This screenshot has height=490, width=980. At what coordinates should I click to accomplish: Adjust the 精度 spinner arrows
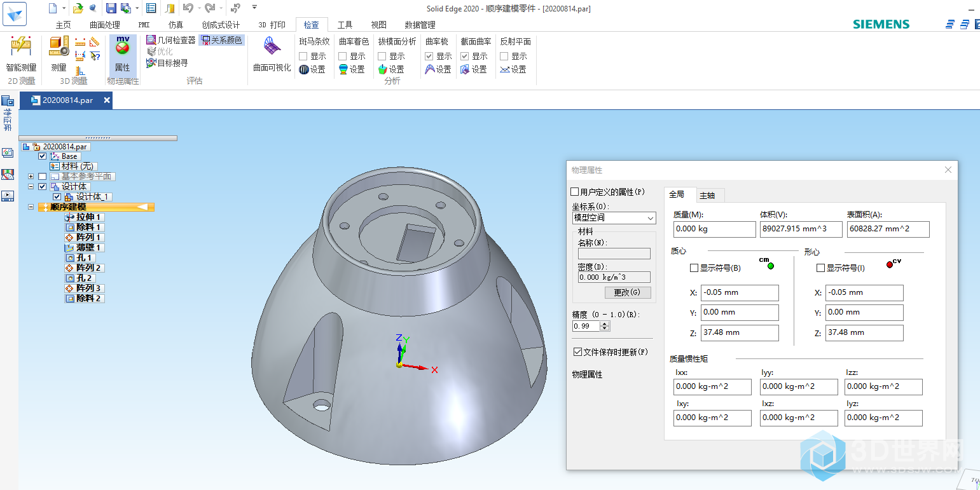605,326
